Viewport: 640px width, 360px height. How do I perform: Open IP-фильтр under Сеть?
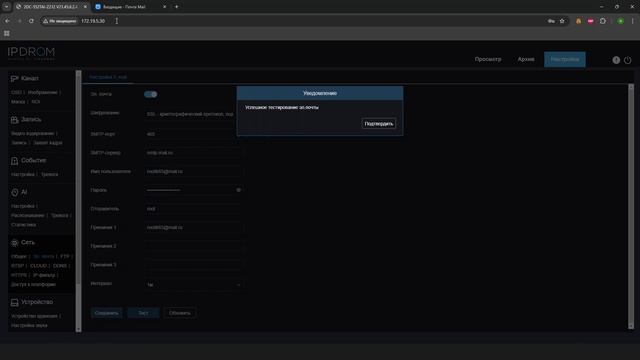tap(44, 275)
